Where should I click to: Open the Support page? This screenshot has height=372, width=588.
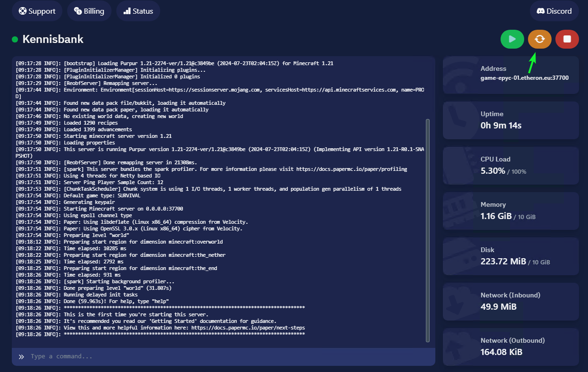coord(37,11)
